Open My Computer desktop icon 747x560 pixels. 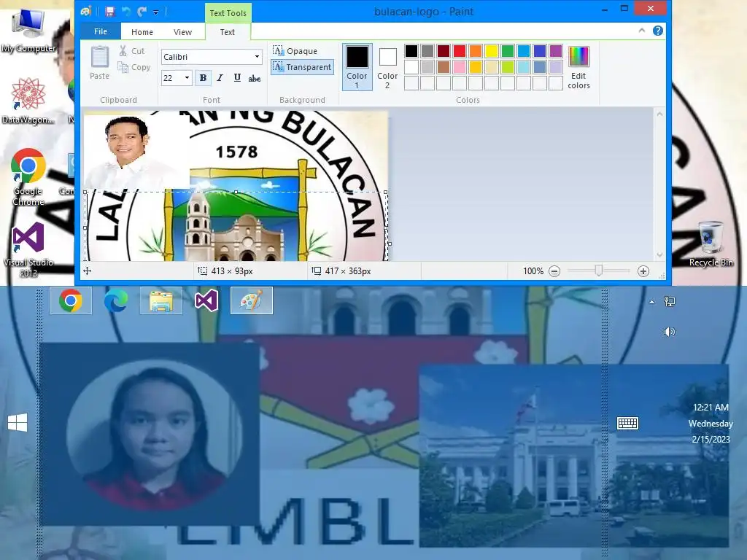pyautogui.click(x=28, y=31)
